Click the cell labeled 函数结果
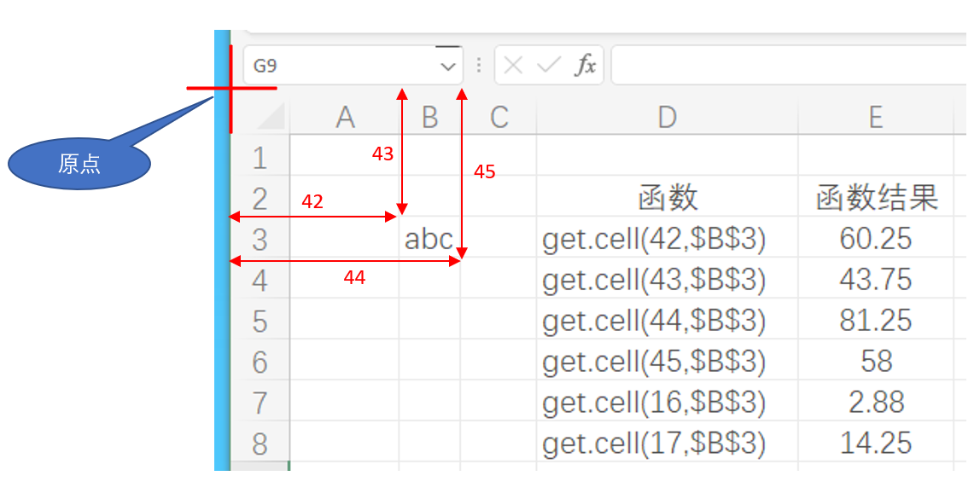 (x=876, y=197)
